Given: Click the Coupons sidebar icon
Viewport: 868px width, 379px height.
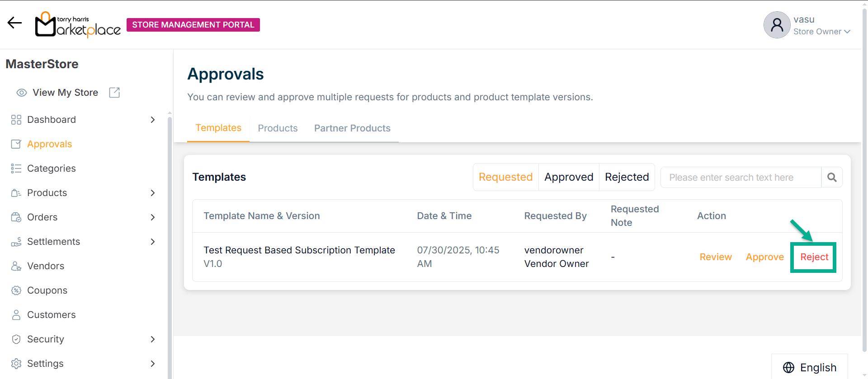Looking at the screenshot, I should pos(16,290).
